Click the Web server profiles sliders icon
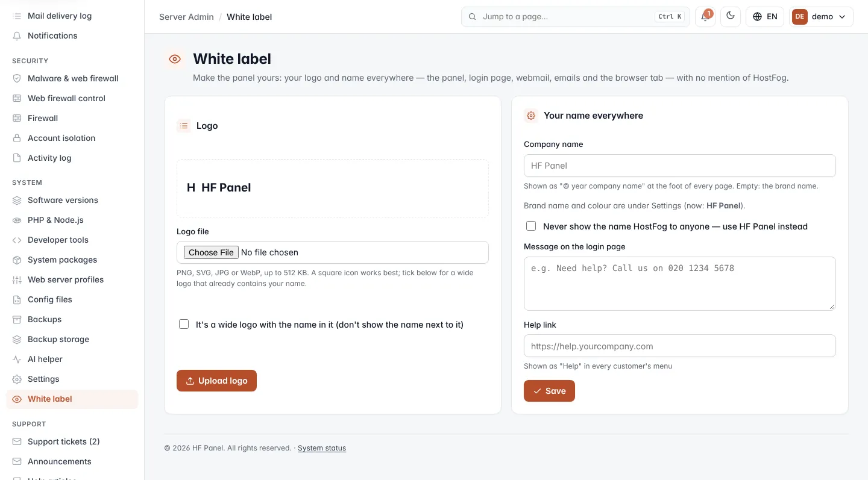This screenshot has height=480, width=868. click(17, 279)
